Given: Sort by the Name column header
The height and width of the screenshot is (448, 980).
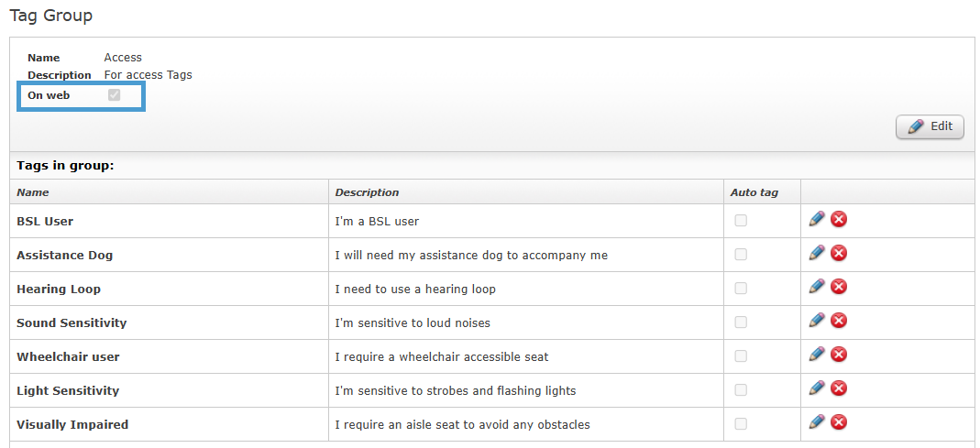Looking at the screenshot, I should 33,192.
